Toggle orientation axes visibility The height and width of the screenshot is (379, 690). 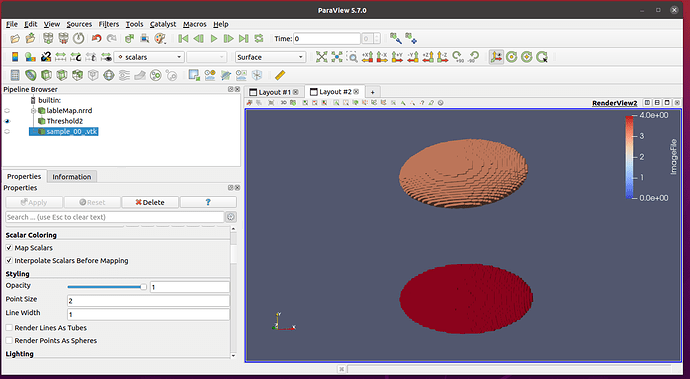coord(496,57)
